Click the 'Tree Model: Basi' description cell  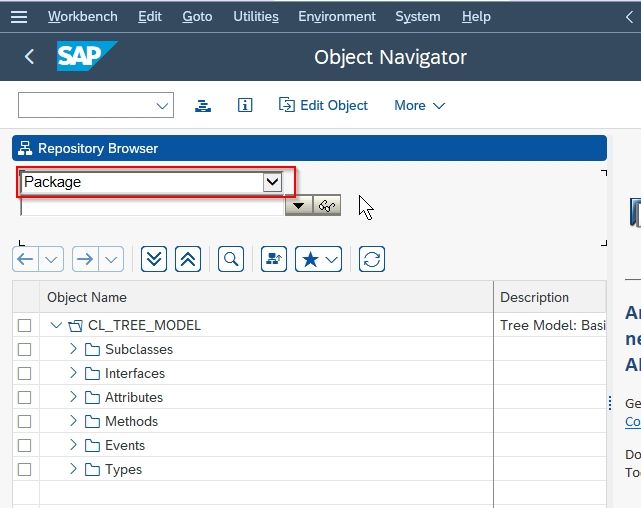point(552,325)
